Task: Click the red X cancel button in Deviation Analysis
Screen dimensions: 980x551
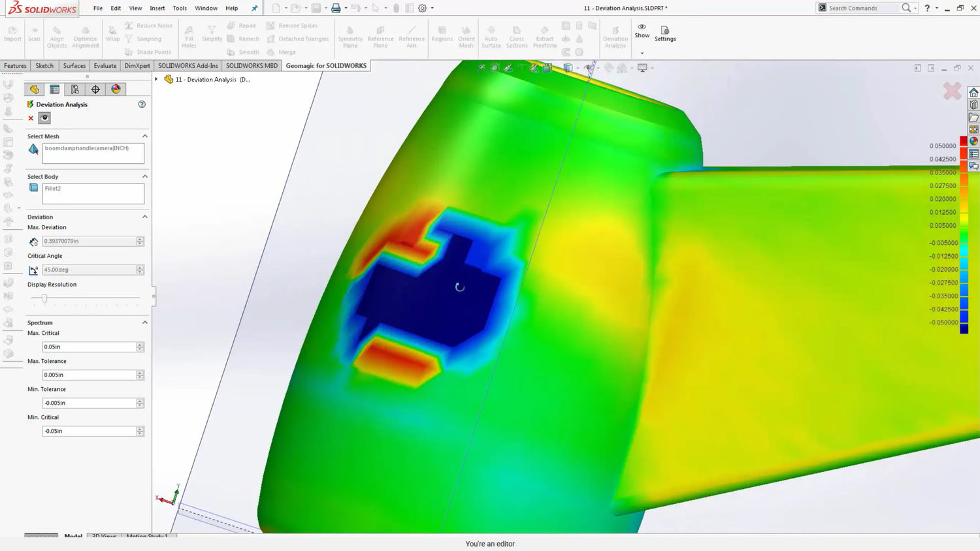Action: (x=31, y=118)
